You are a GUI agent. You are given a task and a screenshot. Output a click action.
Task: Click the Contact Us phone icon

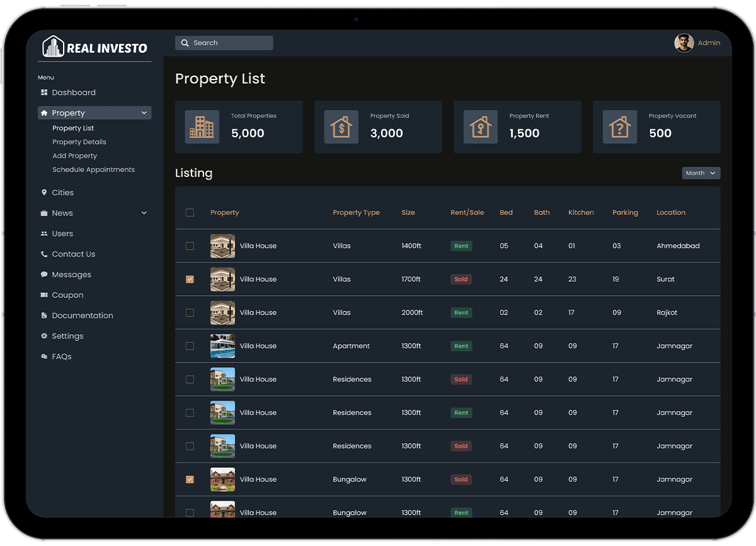click(44, 254)
